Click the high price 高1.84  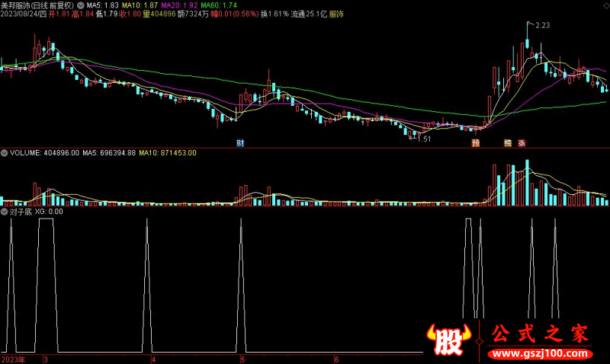click(83, 14)
